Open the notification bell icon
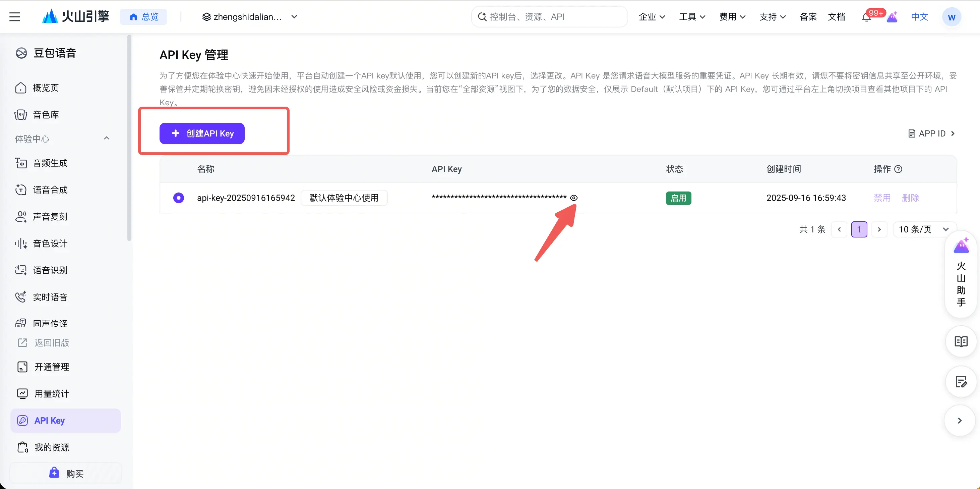 tap(866, 17)
